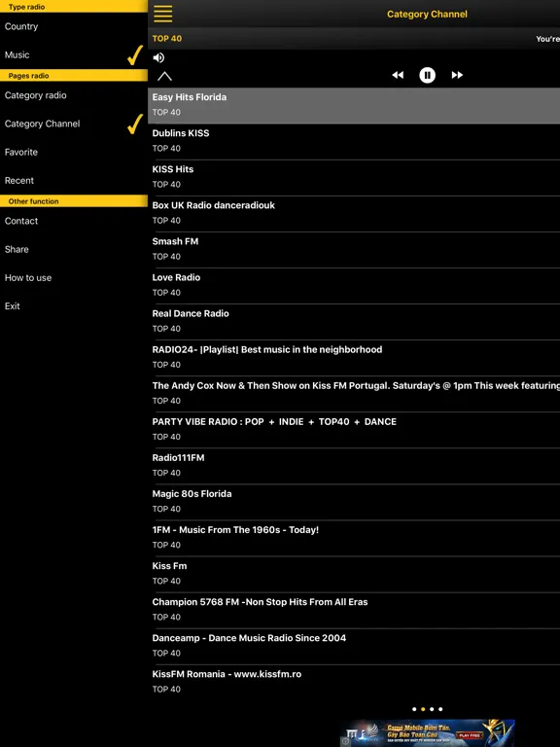Play PARTY VIBE RADIO station
Image resolution: width=560 pixels, height=747 pixels.
(354, 430)
